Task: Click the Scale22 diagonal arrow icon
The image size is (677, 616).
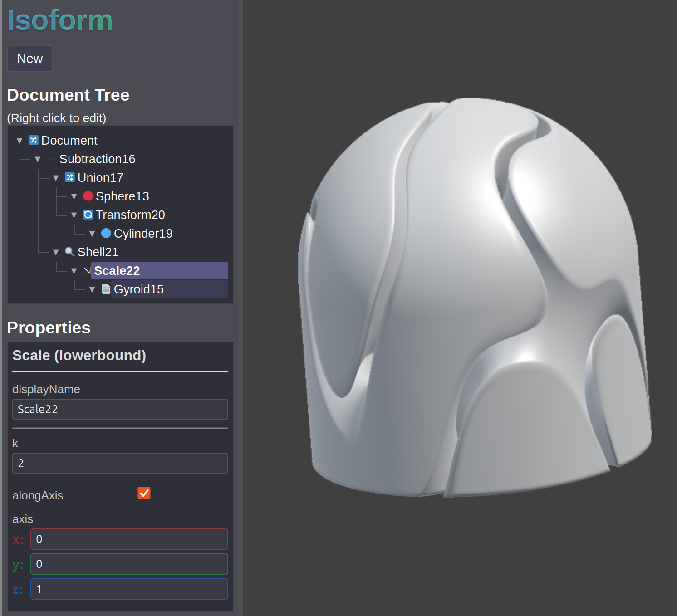Action: 87,271
